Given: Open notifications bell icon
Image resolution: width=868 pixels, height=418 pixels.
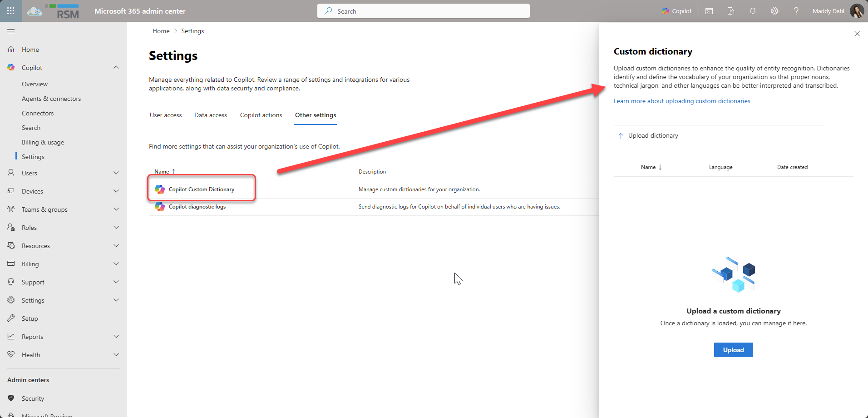Looking at the screenshot, I should 753,11.
